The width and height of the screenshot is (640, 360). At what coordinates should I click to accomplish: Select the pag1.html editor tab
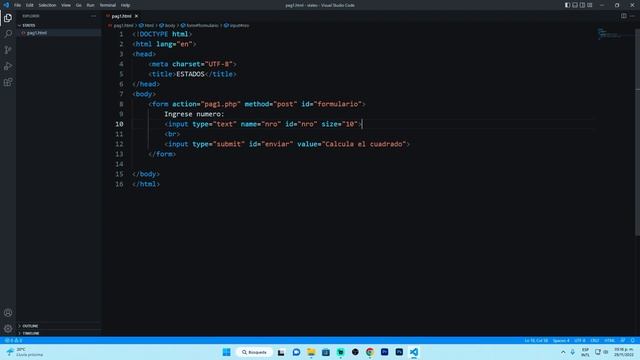[122, 16]
